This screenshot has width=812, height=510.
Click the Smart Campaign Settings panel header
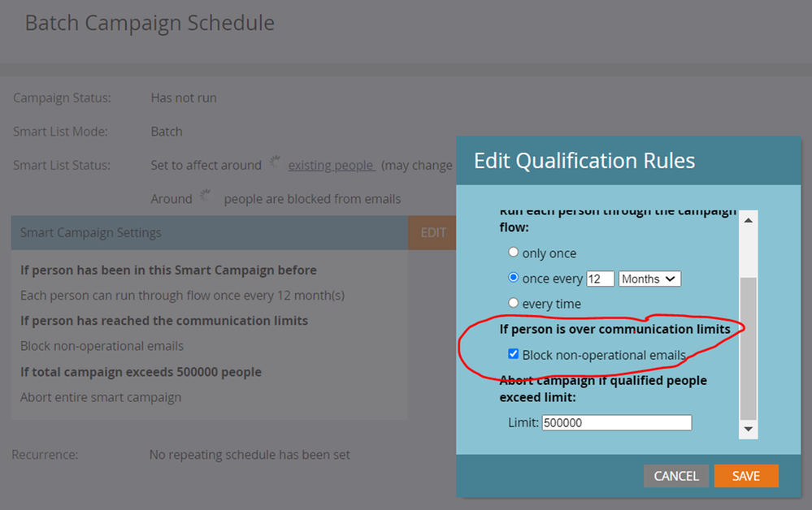(209, 232)
